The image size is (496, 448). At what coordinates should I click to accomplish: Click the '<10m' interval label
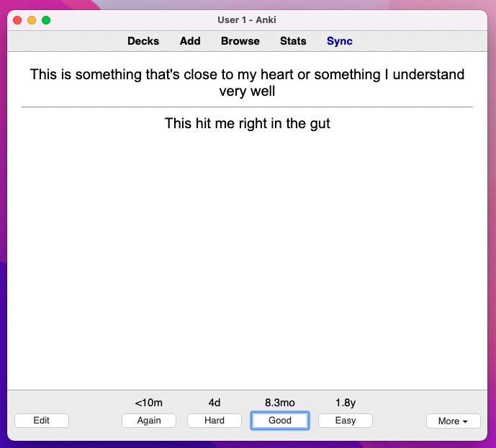point(149,403)
